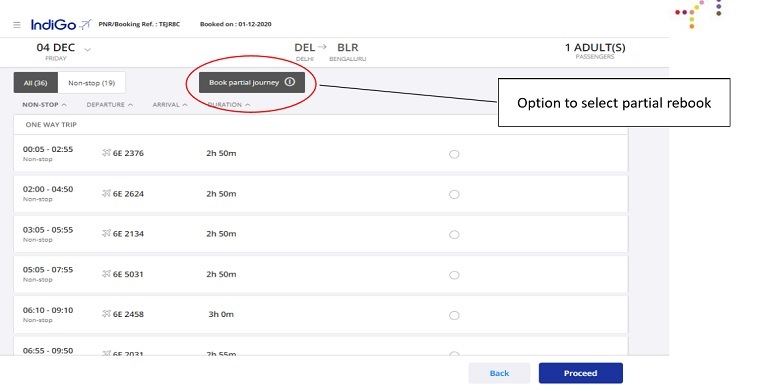Expand the 04 DEC date dropdown

(88, 49)
